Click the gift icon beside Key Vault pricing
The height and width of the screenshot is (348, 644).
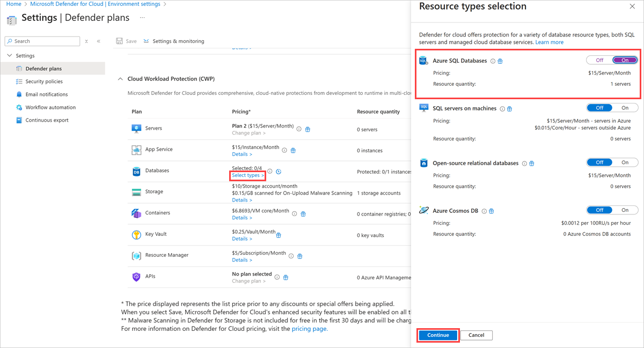coord(279,235)
